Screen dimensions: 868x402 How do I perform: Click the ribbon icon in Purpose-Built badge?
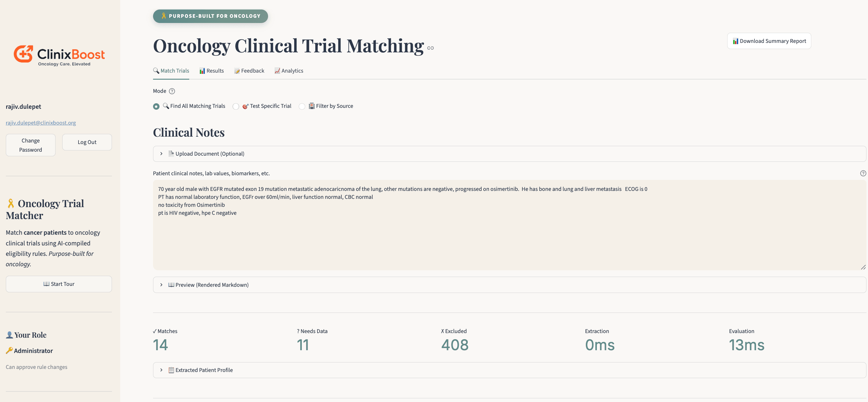(x=164, y=16)
